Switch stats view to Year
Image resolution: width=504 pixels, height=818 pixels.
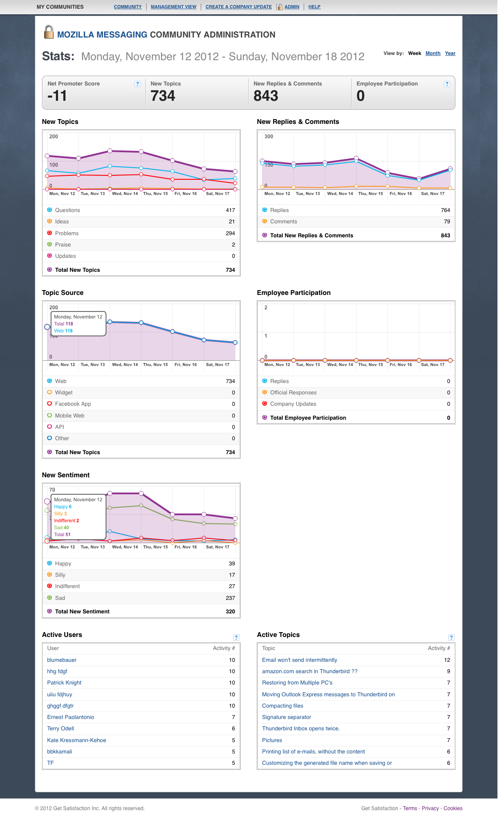pos(450,53)
